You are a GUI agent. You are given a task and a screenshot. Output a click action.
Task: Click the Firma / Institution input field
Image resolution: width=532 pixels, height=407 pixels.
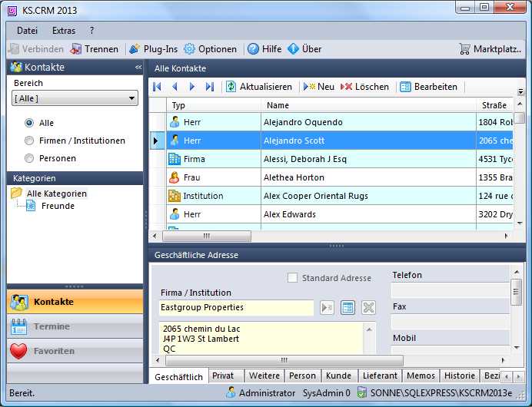click(x=236, y=307)
